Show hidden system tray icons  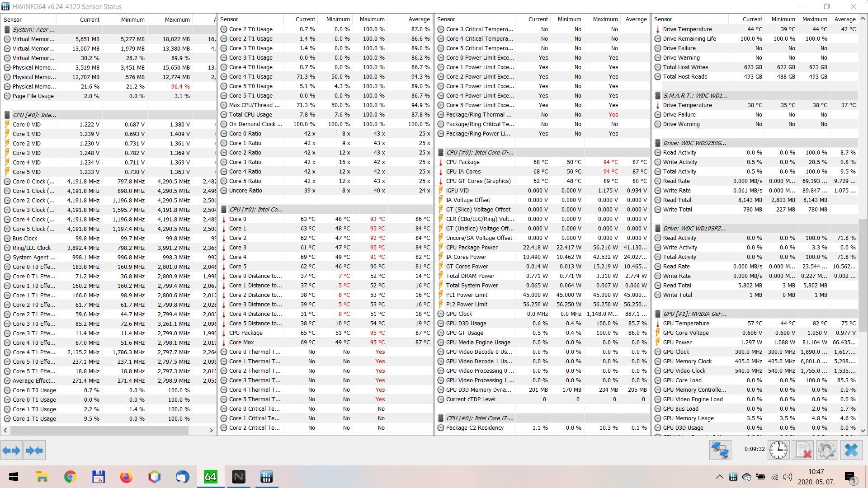[719, 477]
